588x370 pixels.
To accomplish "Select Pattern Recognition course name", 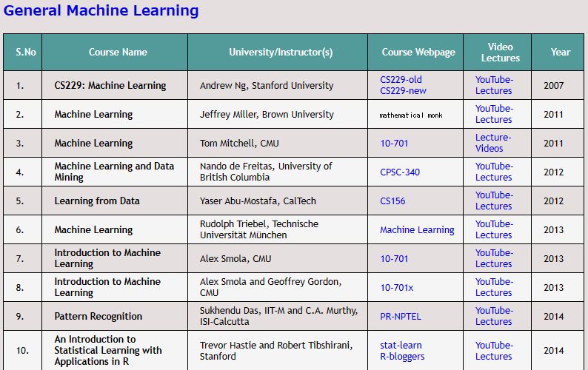I will (98, 317).
